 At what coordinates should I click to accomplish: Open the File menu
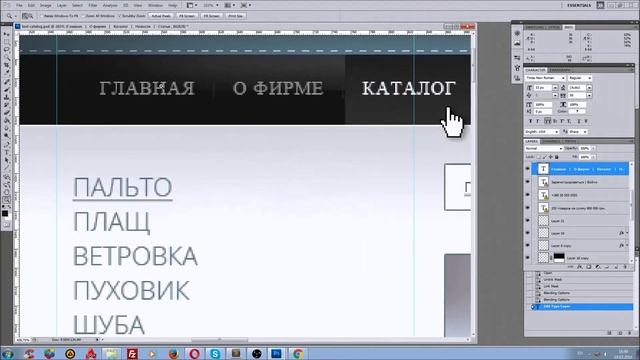click(x=19, y=5)
